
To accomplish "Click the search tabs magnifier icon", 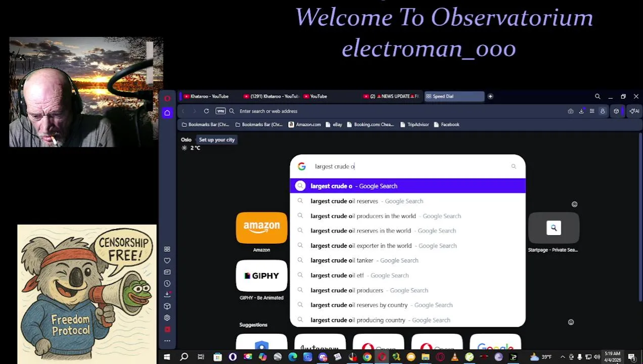I will coord(598,97).
